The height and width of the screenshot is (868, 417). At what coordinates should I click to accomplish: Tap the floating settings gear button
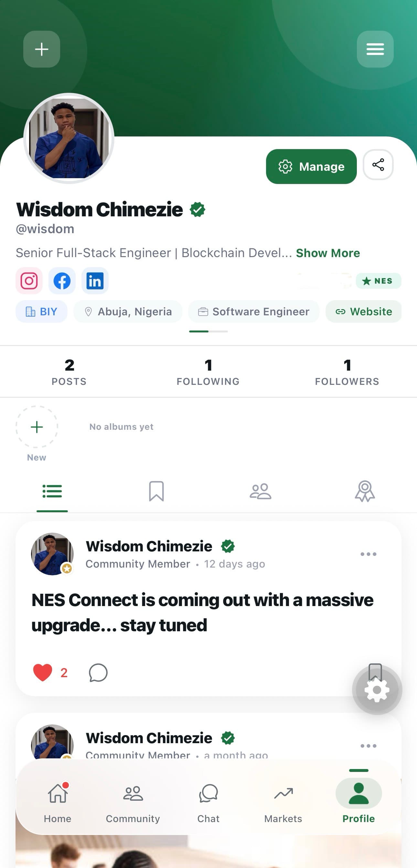tap(377, 689)
